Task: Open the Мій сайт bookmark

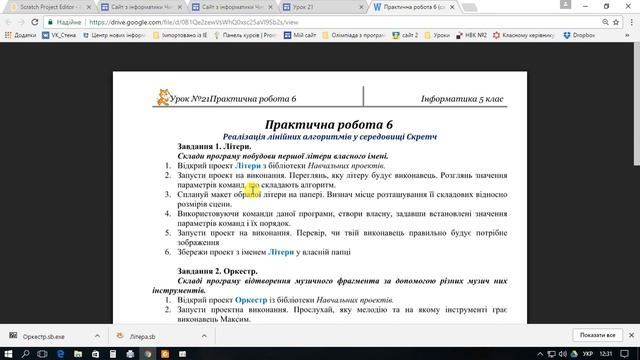Action: [300, 36]
